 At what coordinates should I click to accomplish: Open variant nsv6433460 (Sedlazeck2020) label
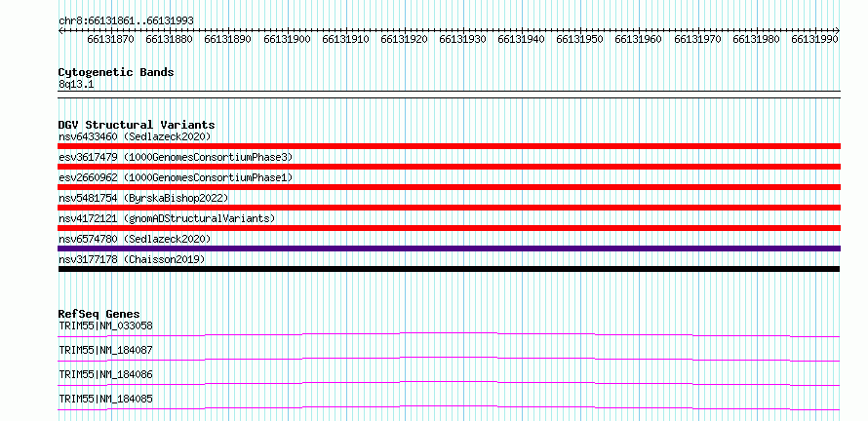point(135,136)
